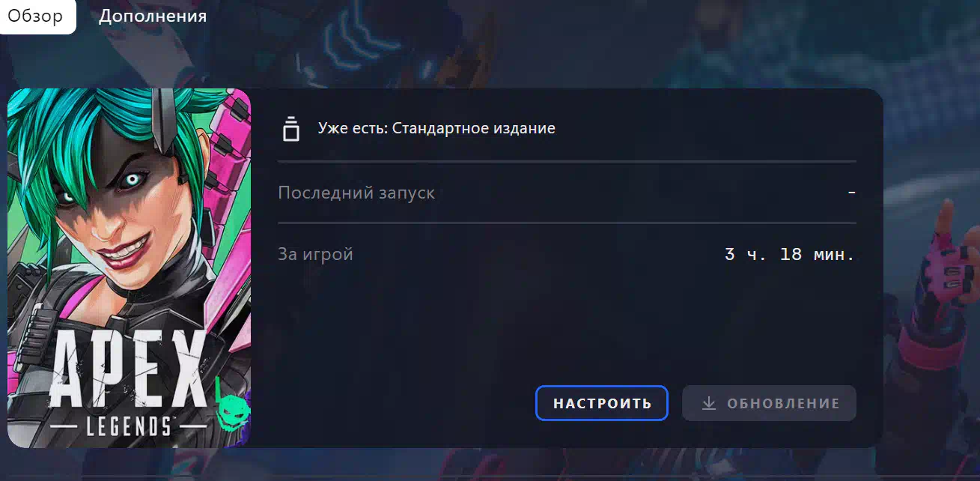The width and height of the screenshot is (980, 481).
Task: Switch to the Обзор tab
Action: coord(35,16)
